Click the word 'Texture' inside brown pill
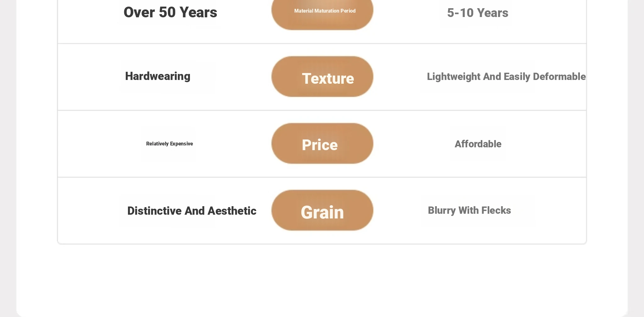 [x=328, y=78]
